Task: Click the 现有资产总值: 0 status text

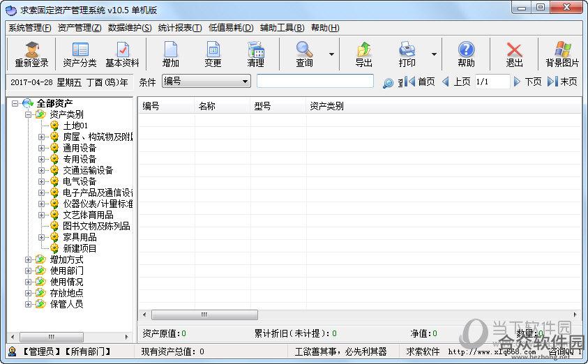Action: pos(172,351)
